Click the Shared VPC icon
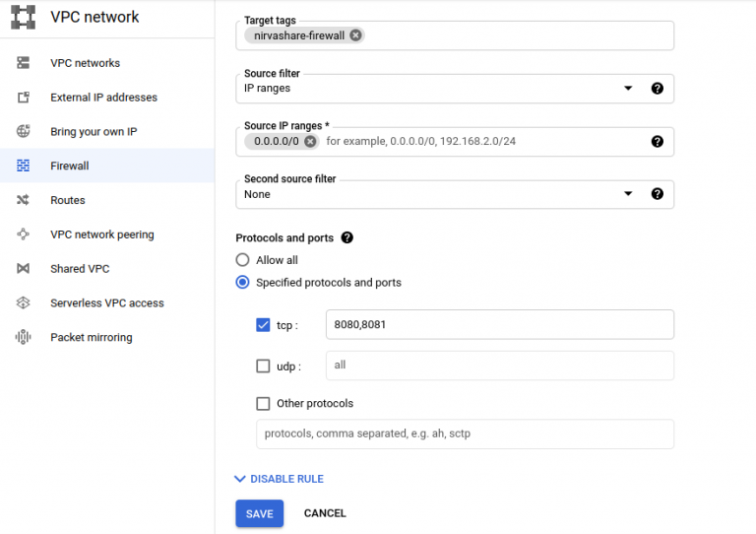Image resolution: width=756 pixels, height=534 pixels. (24, 269)
